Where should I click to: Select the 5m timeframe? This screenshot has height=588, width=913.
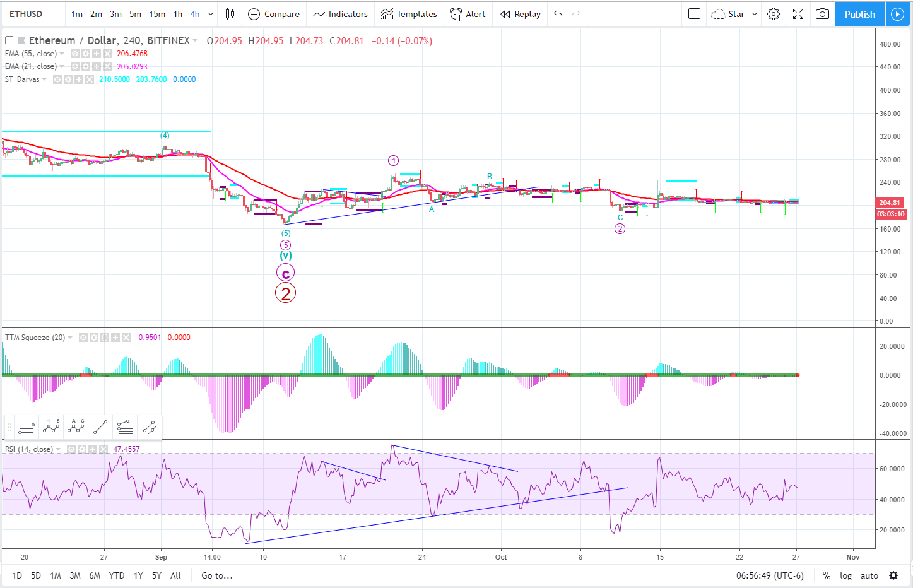[135, 14]
